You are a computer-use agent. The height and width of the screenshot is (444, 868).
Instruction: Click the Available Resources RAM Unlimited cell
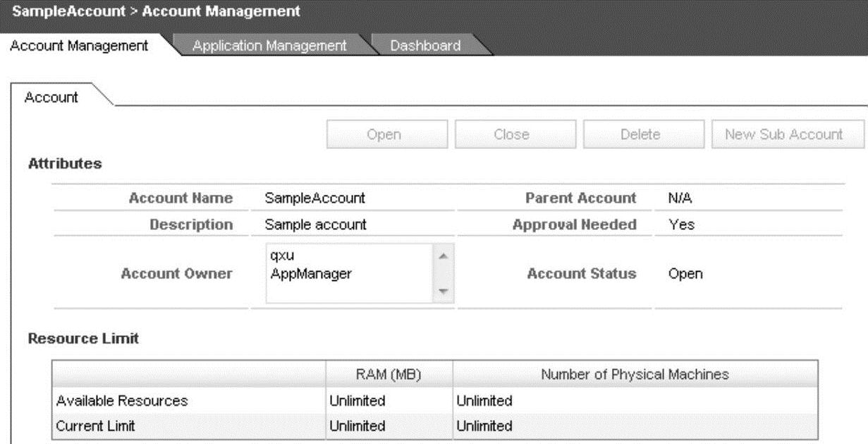(357, 401)
